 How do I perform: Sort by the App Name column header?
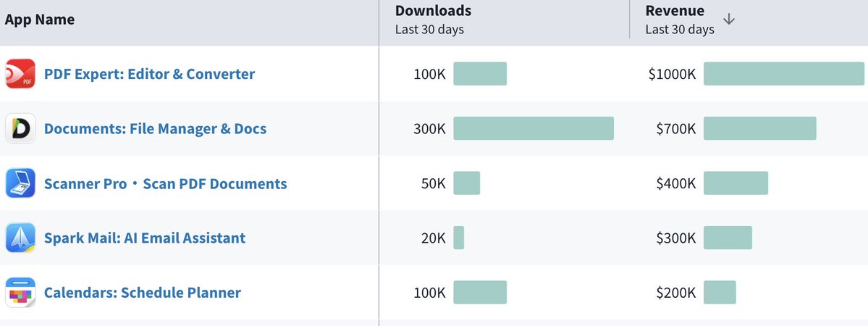coord(40,20)
